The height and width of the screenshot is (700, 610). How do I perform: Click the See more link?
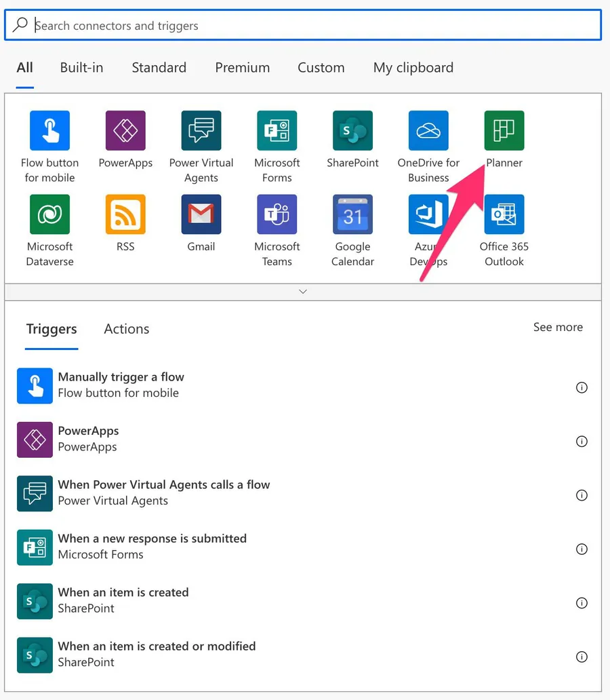click(557, 327)
